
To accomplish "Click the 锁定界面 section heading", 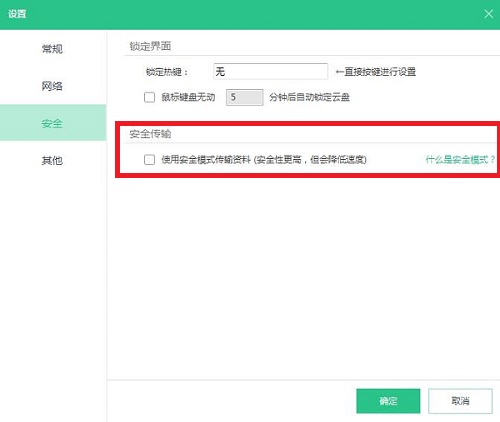I will 150,46.
